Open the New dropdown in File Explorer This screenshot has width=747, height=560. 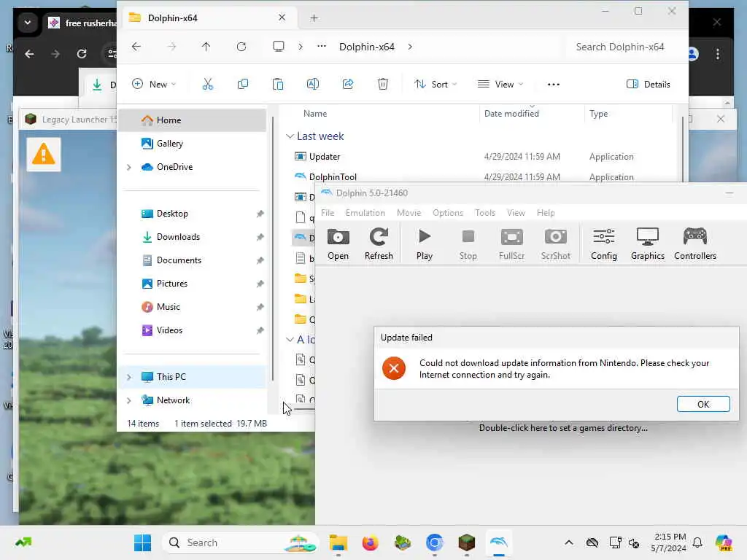click(154, 85)
